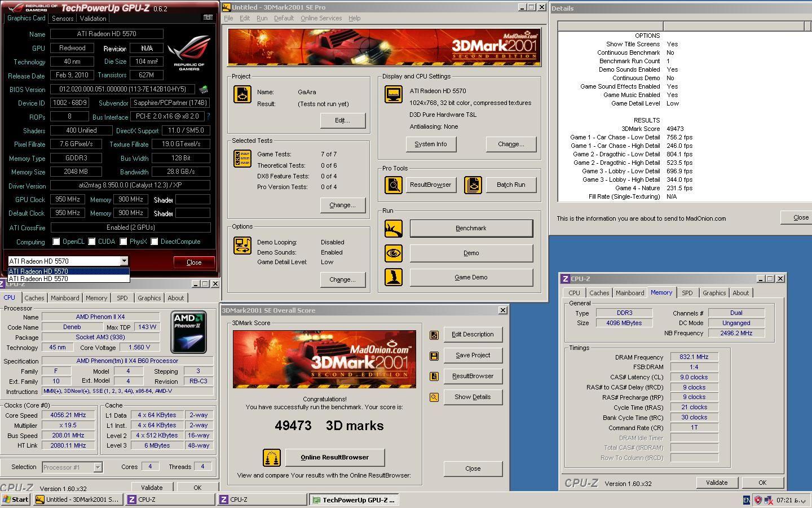Click the Show Details magnifier icon
The height and width of the screenshot is (508, 812).
point(434,397)
